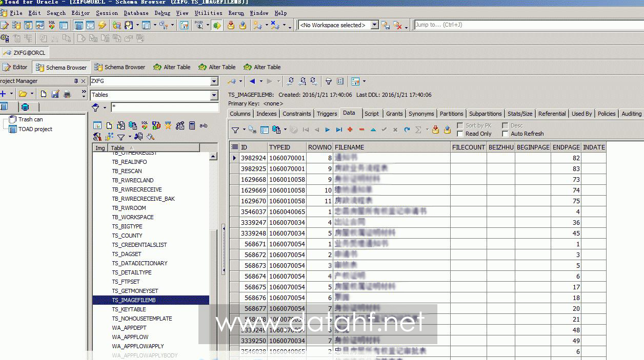Image resolution: width=644 pixels, height=360 pixels.
Task: Click the insert record plus icon
Action: [x=350, y=130]
